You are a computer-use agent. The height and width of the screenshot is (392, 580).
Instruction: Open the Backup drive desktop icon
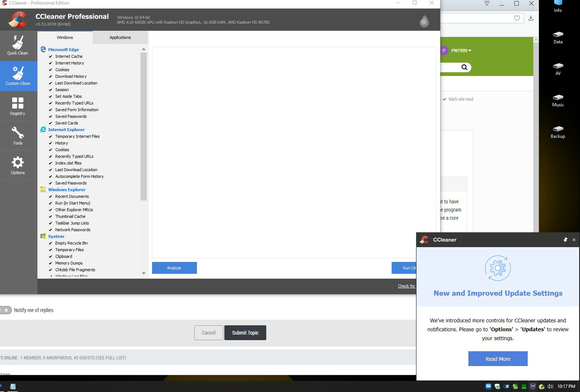558,132
